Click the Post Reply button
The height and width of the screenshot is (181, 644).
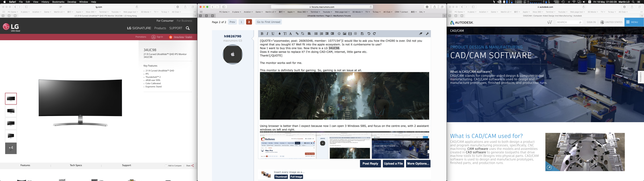(x=370, y=164)
